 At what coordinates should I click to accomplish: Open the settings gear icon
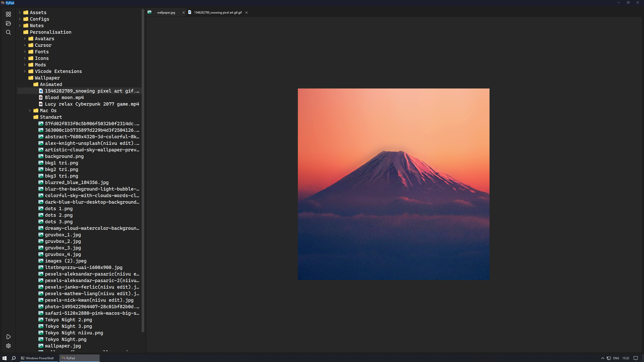click(x=8, y=346)
